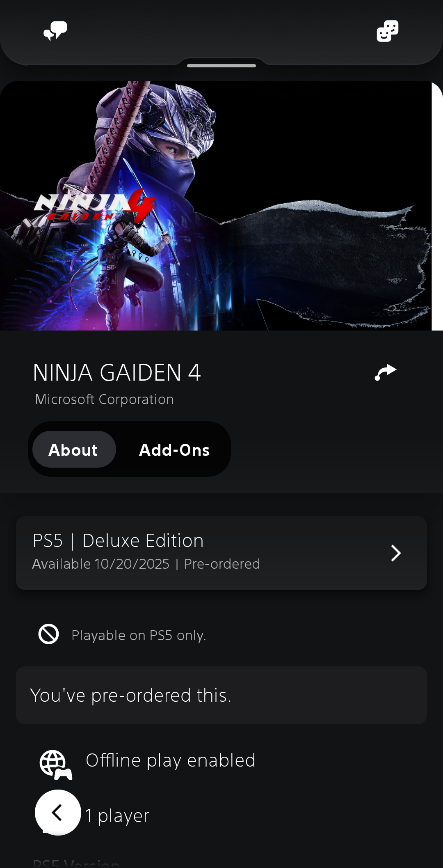This screenshot has width=443, height=868.
Task: Share NINJA GAIDEN 4 via share arrow
Action: point(386,372)
